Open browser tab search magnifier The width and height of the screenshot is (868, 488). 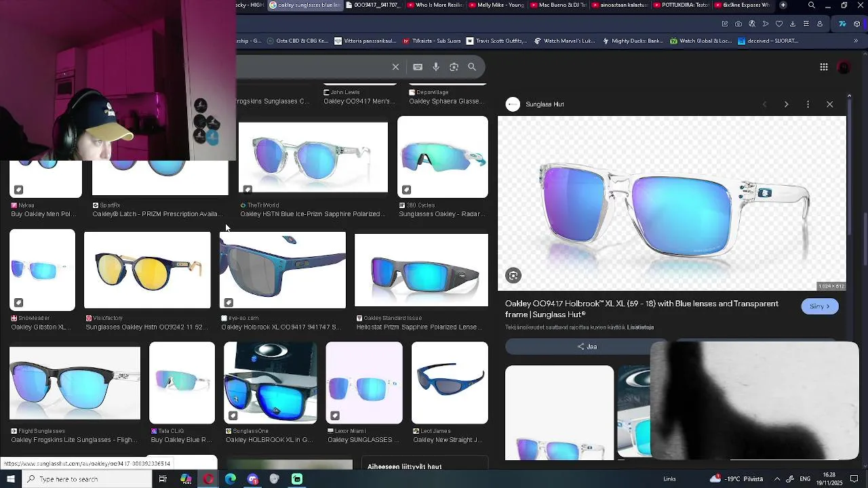(812, 5)
